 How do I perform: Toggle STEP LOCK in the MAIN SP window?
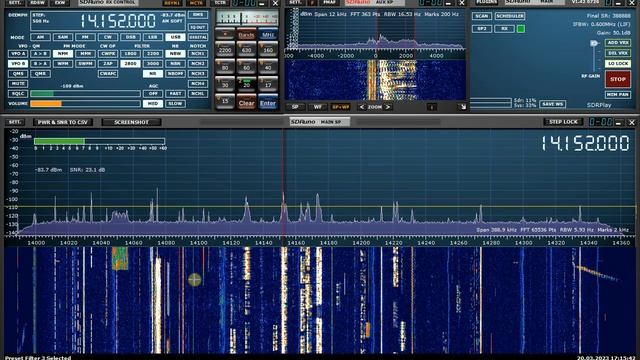(x=563, y=122)
